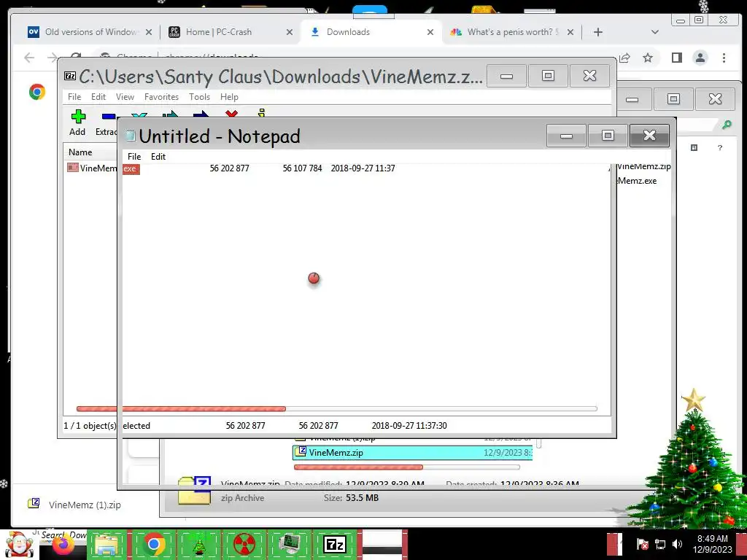Screen dimensions: 747x560
Task: Click the network tray icon
Action: [x=659, y=544]
